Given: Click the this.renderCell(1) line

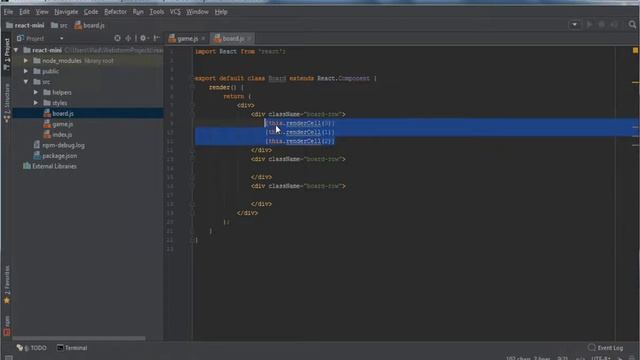Looking at the screenshot, I should tap(300, 132).
